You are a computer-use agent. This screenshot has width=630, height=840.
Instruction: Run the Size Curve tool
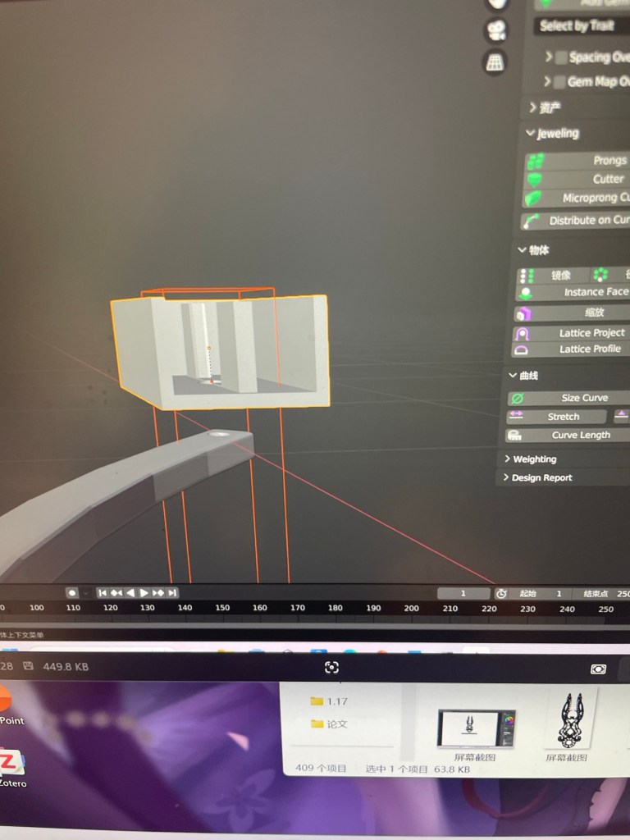pos(569,398)
